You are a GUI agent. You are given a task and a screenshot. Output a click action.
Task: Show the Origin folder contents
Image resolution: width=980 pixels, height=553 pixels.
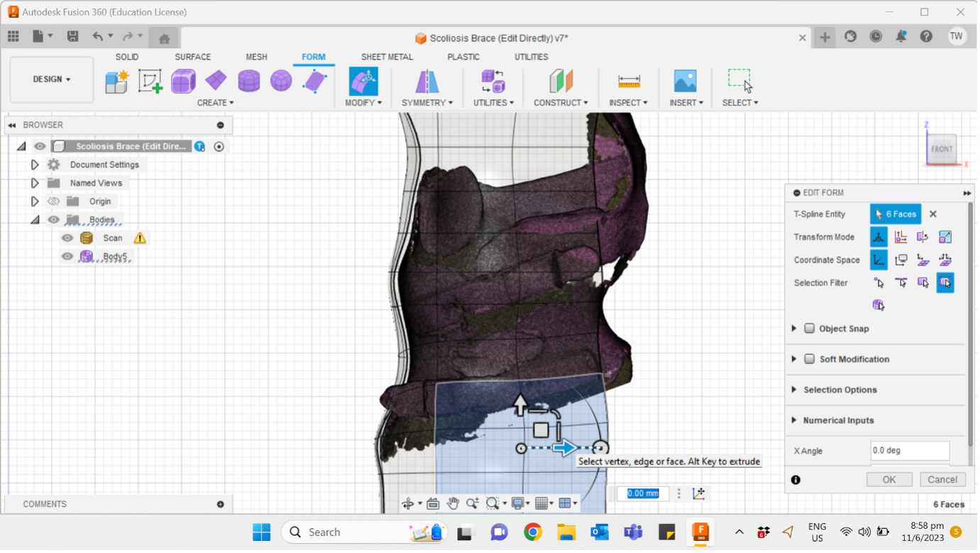35,201
